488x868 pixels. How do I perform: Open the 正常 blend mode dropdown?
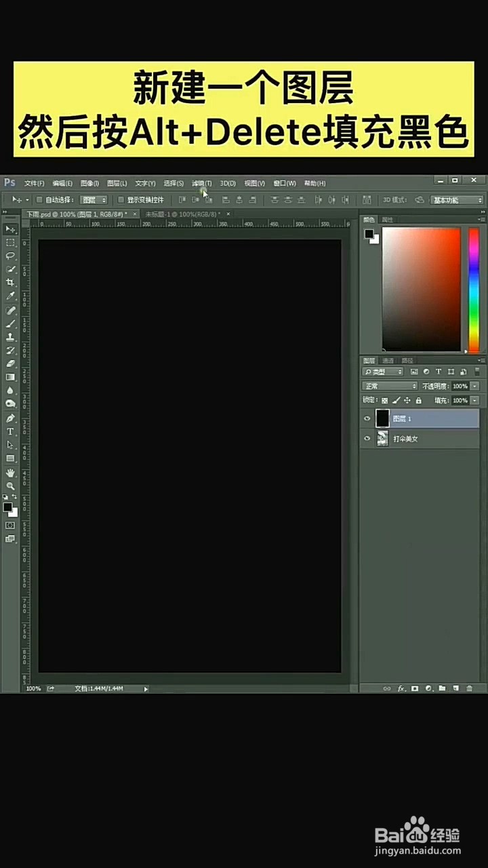(x=390, y=386)
